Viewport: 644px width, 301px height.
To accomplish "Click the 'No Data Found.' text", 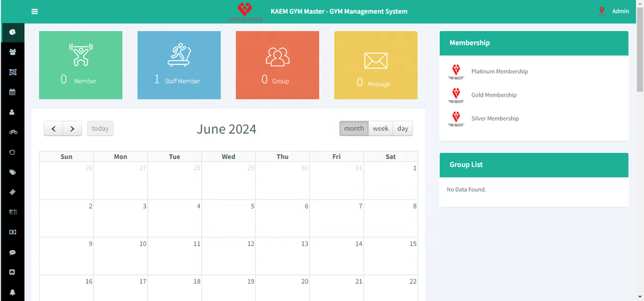I will [x=466, y=190].
